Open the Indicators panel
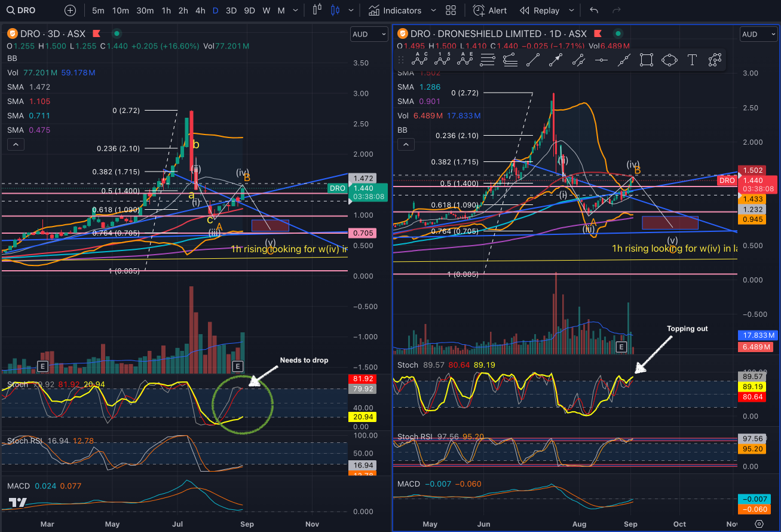 (x=394, y=10)
